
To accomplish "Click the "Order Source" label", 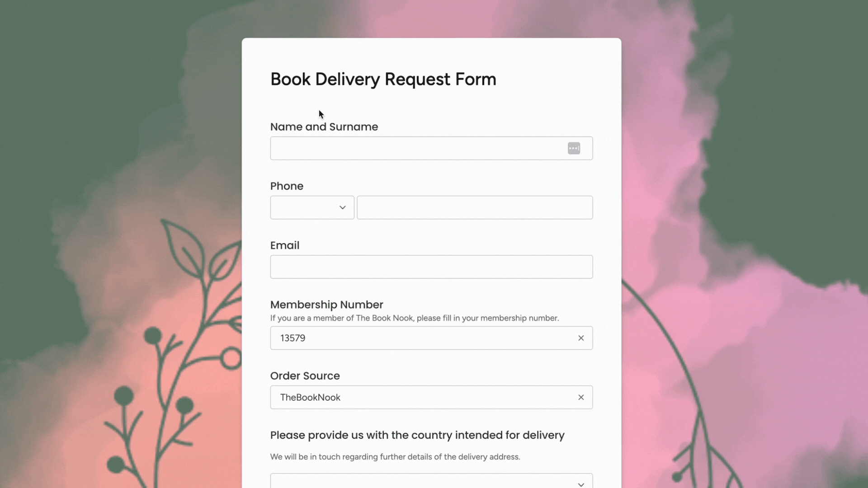I will pos(305,376).
